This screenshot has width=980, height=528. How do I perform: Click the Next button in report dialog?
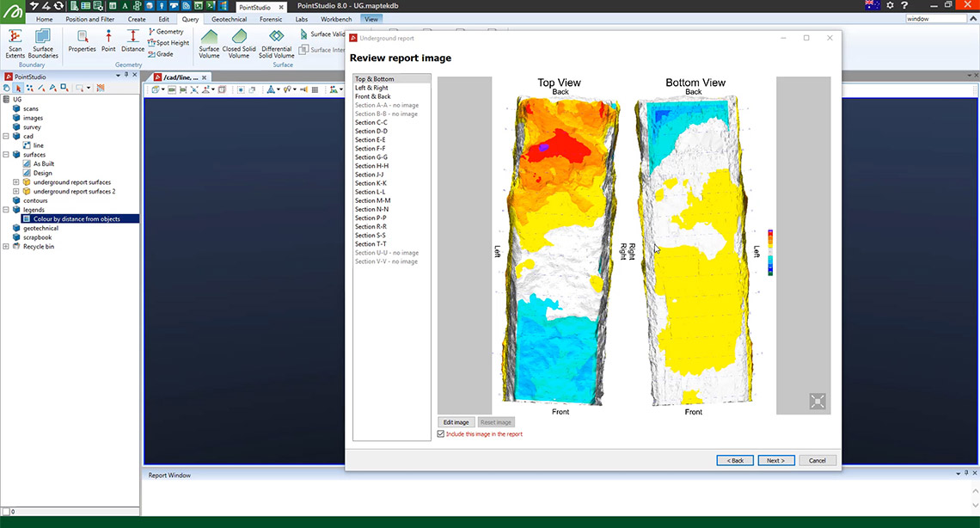(x=775, y=460)
